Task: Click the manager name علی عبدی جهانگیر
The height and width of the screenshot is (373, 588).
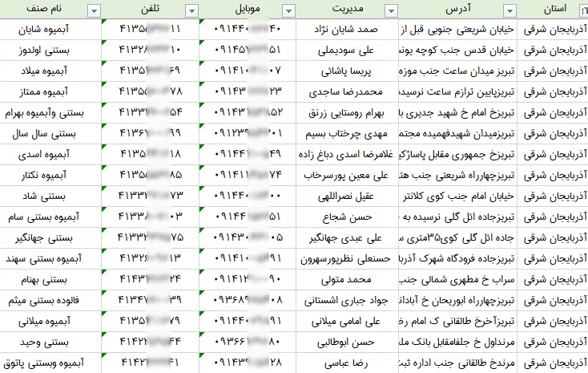Action: [x=346, y=237]
